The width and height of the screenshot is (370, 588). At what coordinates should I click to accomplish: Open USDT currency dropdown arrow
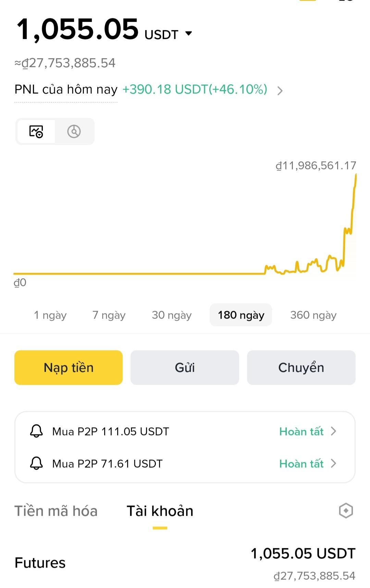[x=188, y=34]
